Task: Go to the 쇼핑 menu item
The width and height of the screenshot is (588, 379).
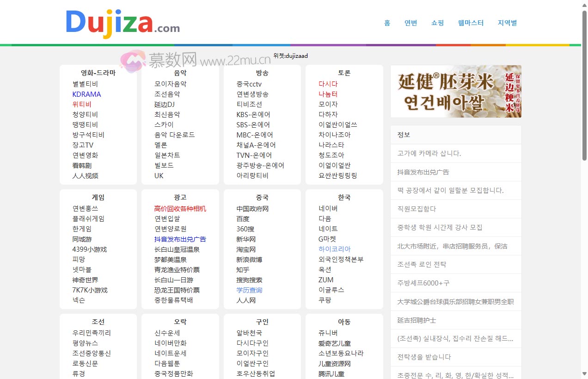Action: [x=437, y=23]
